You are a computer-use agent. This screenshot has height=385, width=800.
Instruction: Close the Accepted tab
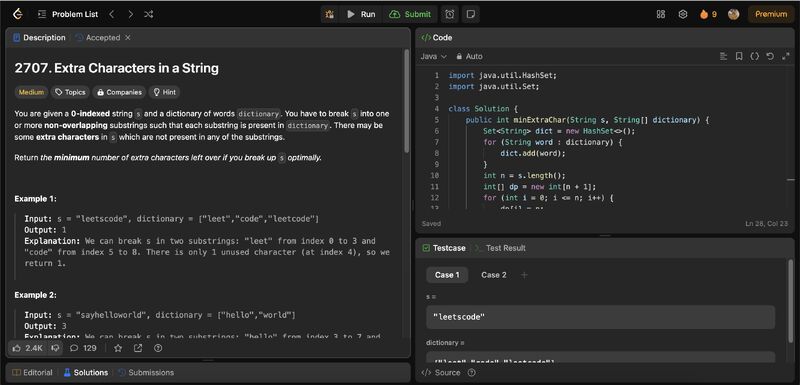(128, 38)
